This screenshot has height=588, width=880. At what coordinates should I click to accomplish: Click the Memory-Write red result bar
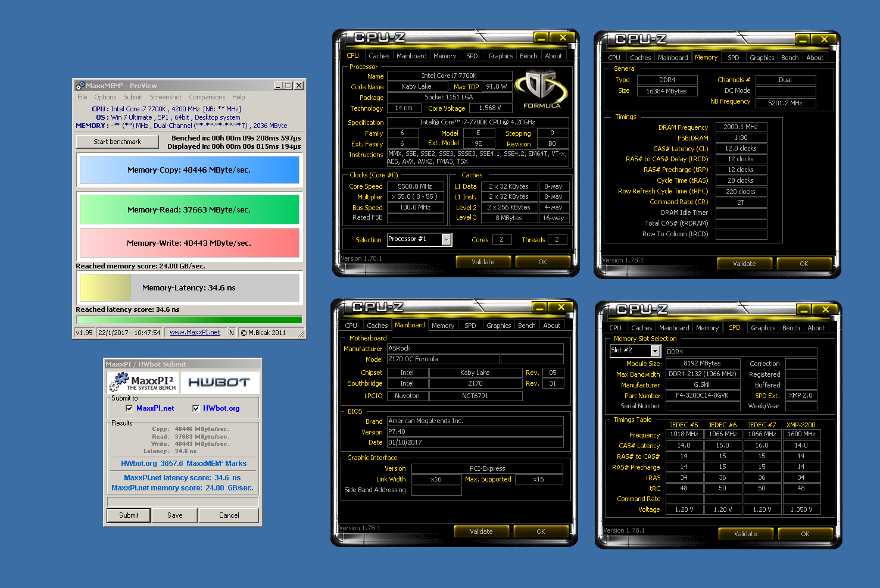[189, 243]
